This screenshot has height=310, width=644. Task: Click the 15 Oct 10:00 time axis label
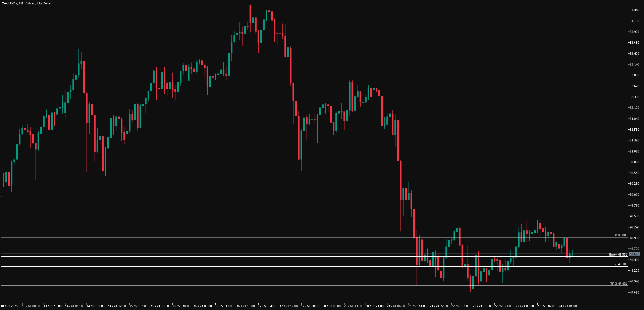[160, 306]
